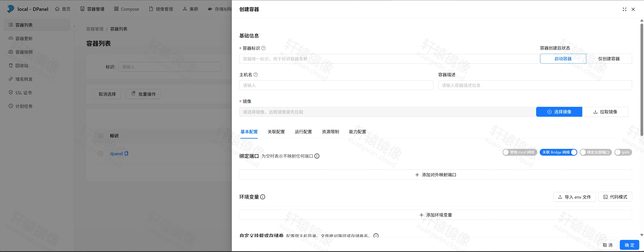Collapse the left sidebar with the chevron
Viewport: 644px width, 252px height.
74,26
